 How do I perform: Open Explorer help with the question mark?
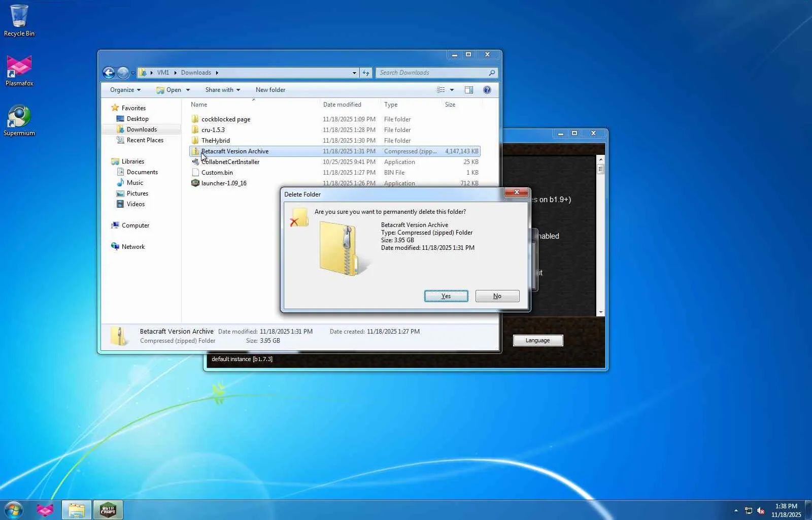point(487,90)
